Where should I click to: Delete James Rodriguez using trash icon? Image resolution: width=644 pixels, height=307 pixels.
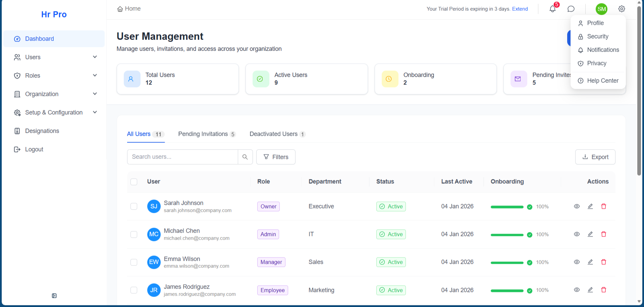(x=604, y=290)
